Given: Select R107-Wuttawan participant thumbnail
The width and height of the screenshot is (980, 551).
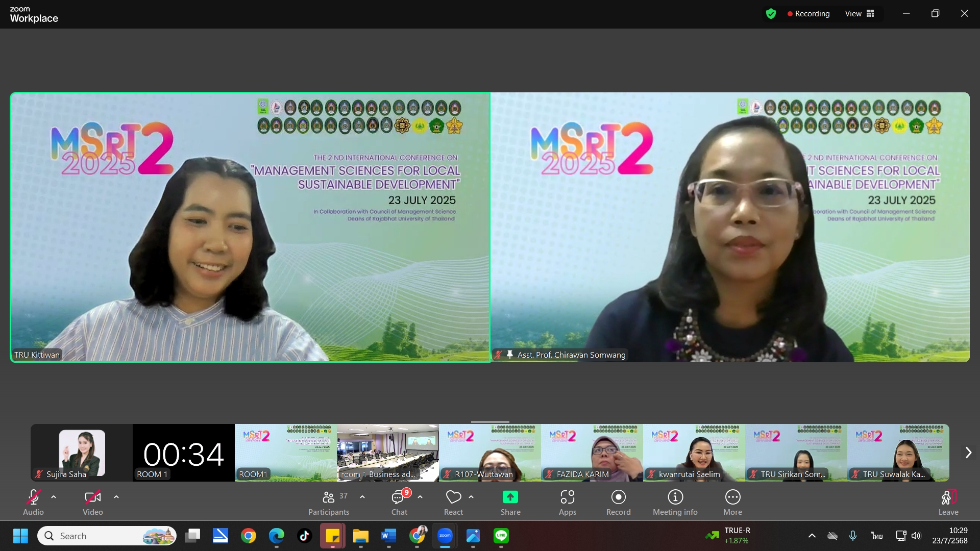Looking at the screenshot, I should click(490, 453).
